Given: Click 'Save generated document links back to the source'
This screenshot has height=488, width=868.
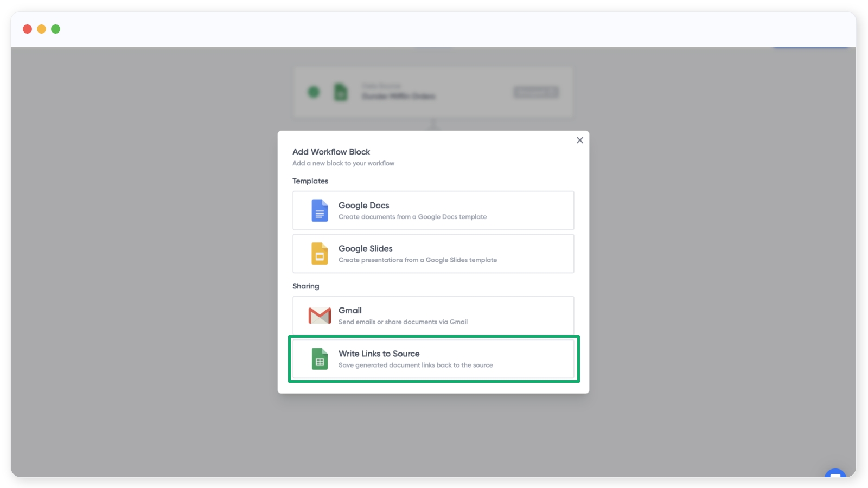Looking at the screenshot, I should pyautogui.click(x=416, y=365).
